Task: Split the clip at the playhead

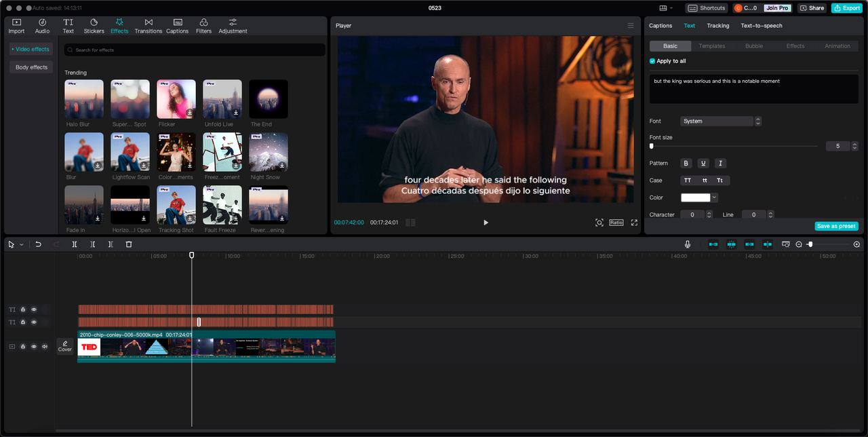Action: (75, 244)
